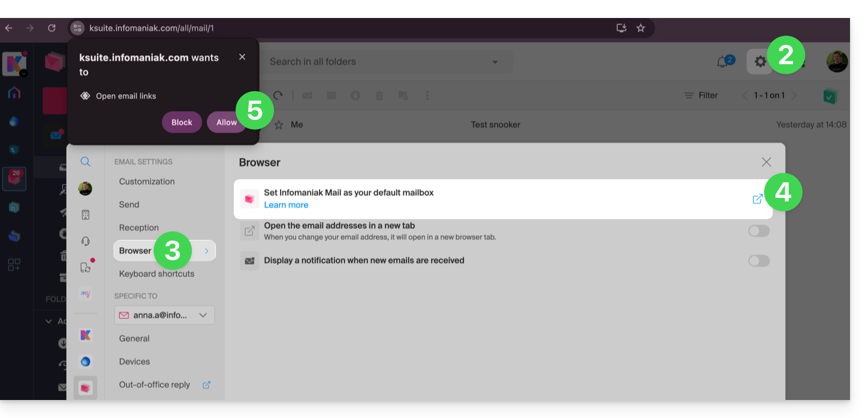The height and width of the screenshot is (418, 868).
Task: Bookmark this page with the star icon
Action: 641,28
